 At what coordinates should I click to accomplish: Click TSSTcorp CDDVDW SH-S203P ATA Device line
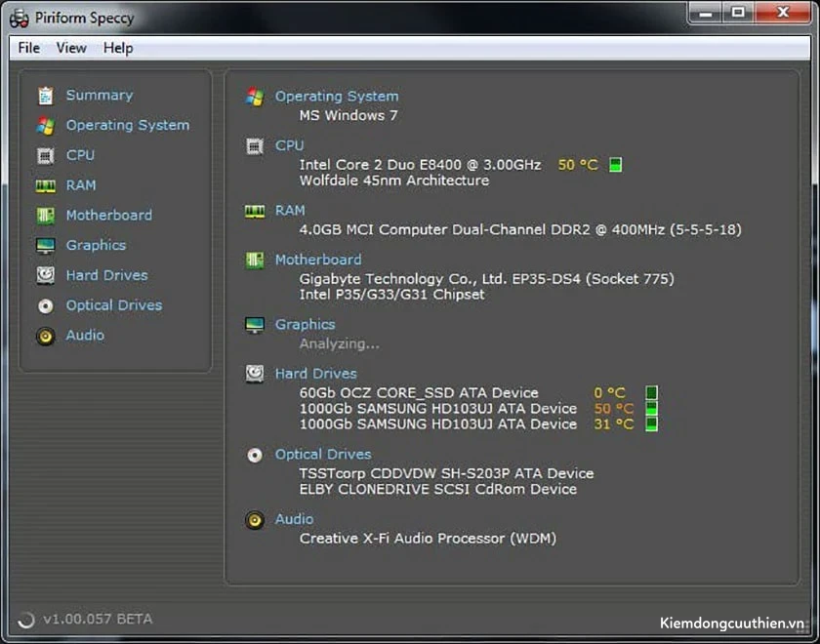446,473
